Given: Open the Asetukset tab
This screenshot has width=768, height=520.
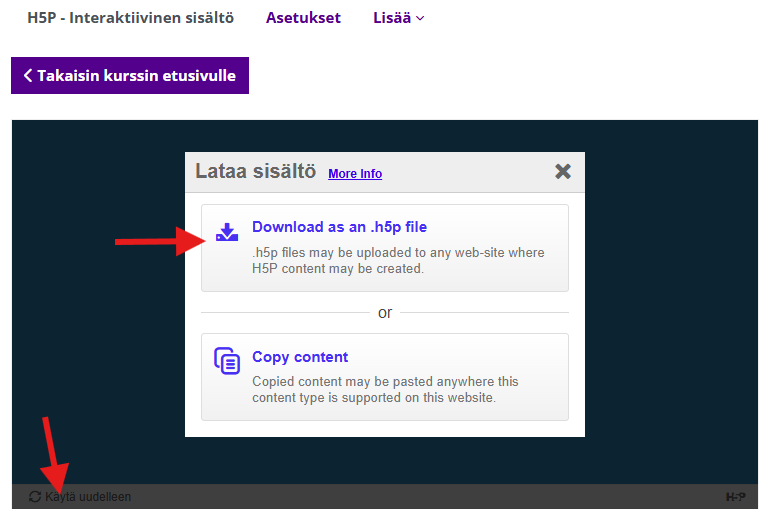Looking at the screenshot, I should coord(303,18).
